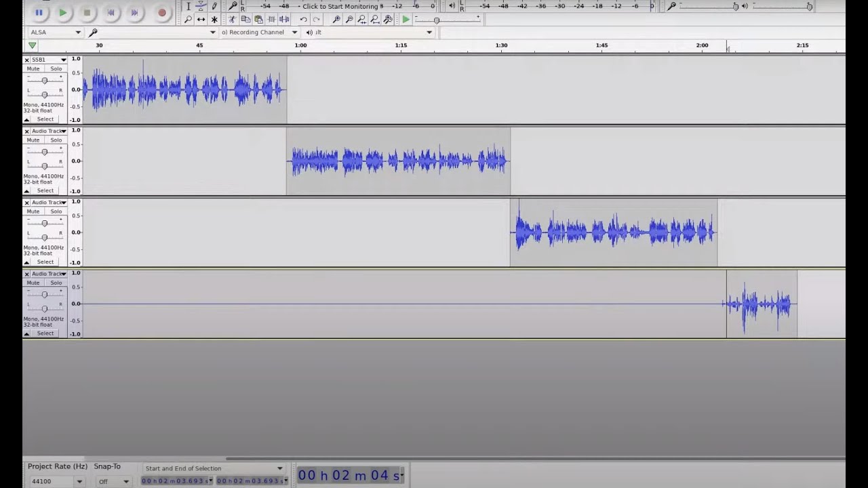Mute the SSB1 track
Viewport: 868px width, 488px height.
tap(33, 68)
